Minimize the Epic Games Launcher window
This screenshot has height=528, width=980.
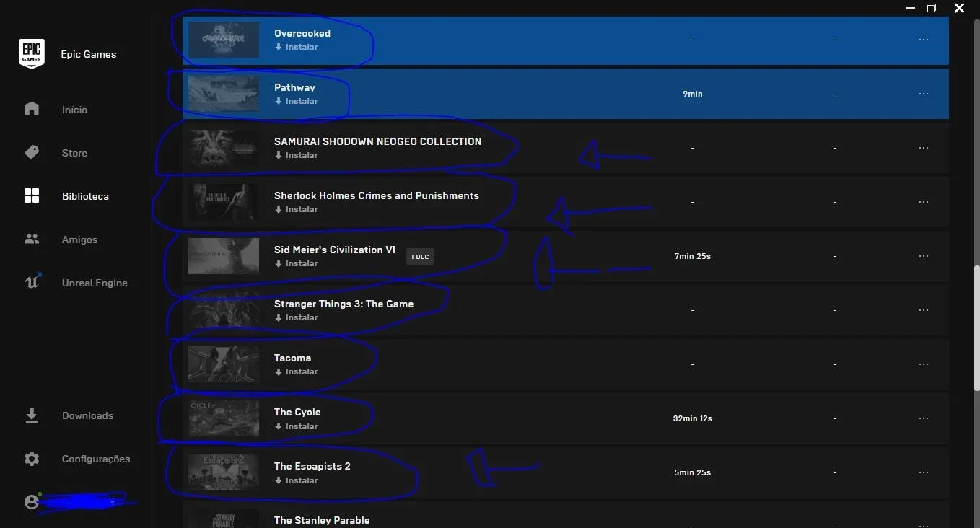click(x=911, y=8)
